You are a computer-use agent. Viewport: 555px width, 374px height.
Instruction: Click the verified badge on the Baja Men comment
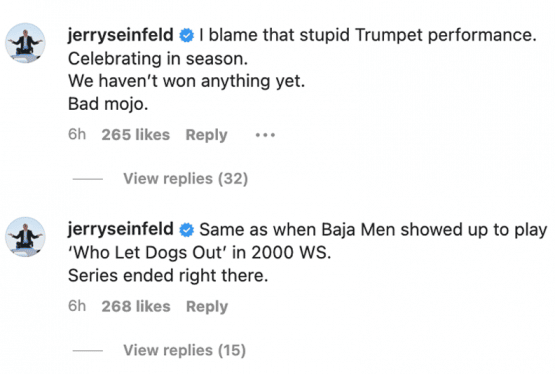(187, 230)
